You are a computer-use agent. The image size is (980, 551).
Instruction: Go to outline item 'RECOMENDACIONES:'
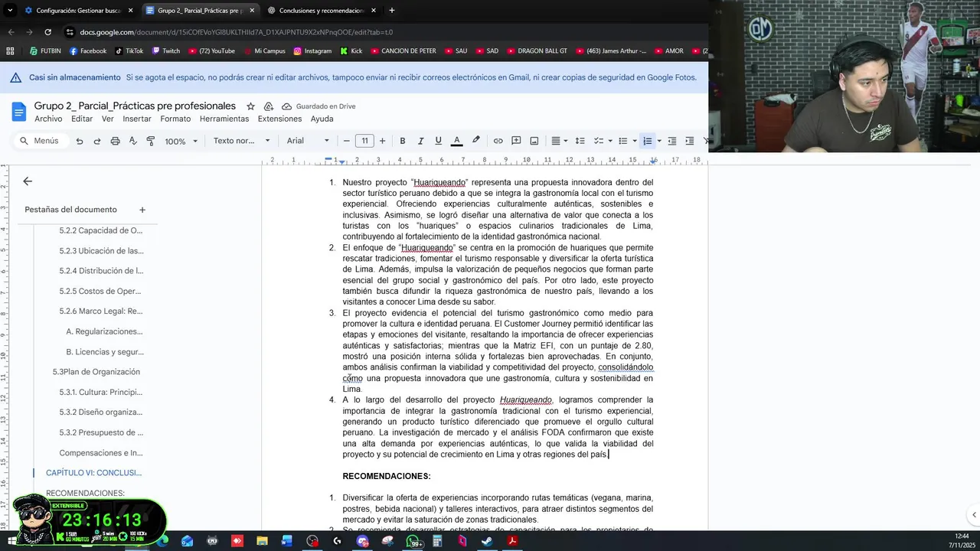click(85, 494)
